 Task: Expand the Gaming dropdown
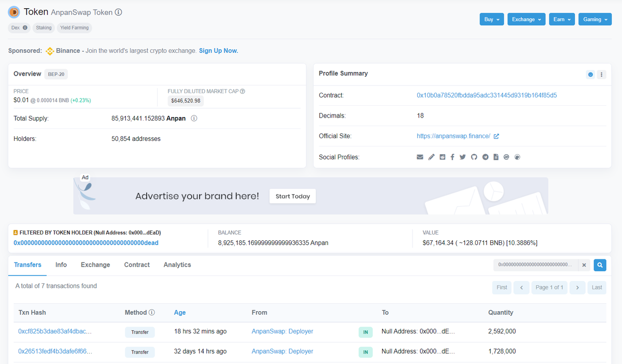click(595, 20)
